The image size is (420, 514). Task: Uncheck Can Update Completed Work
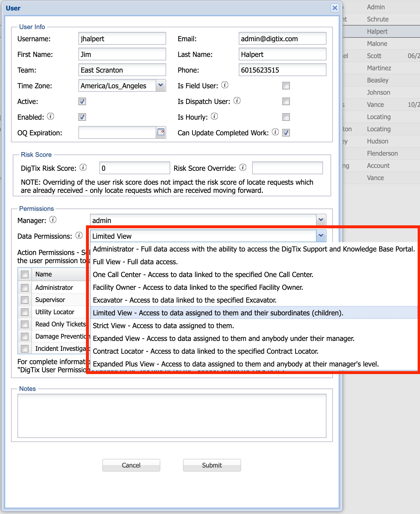[x=286, y=133]
